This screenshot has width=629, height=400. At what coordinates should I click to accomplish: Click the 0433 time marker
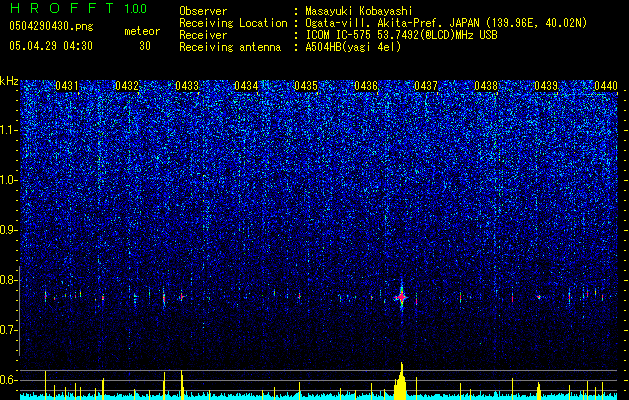point(187,86)
